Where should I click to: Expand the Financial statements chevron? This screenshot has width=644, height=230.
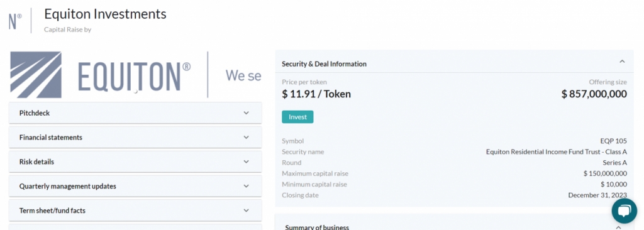246,137
